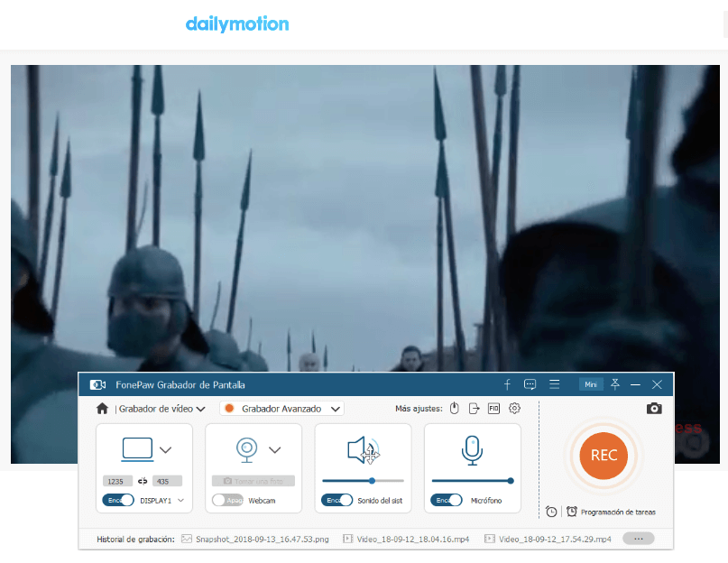
Task: Click the FID hotkeys icon
Action: point(493,409)
